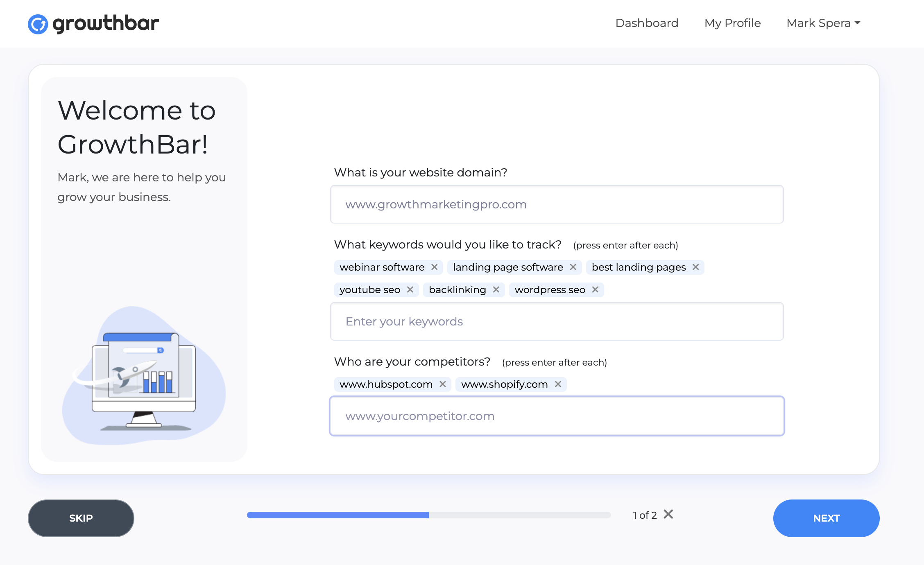
Task: Delete the backlinking keyword tag
Action: point(496,290)
